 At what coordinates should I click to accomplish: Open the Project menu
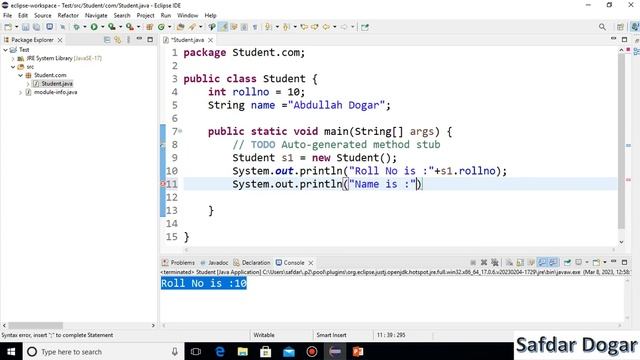[145, 16]
